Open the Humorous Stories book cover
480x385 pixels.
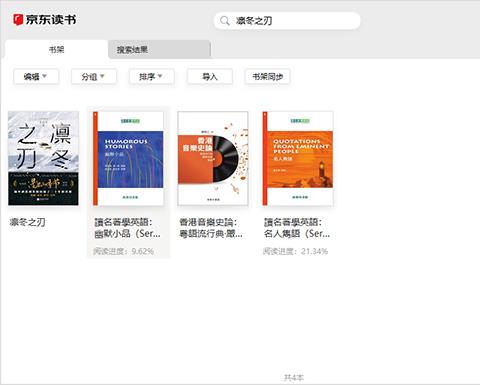[x=128, y=158]
